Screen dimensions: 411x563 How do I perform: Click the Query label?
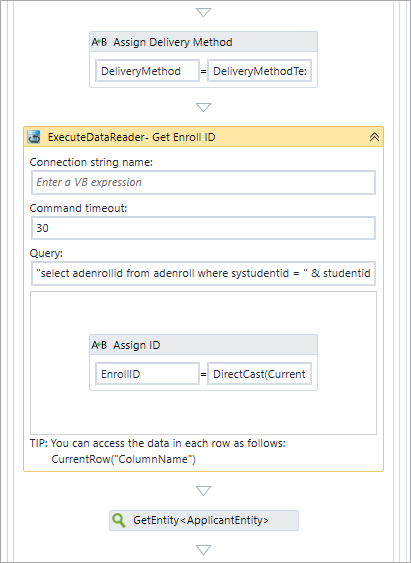click(46, 253)
